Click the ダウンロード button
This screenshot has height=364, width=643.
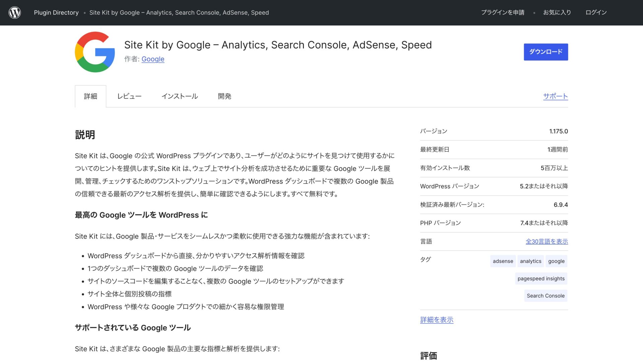pyautogui.click(x=545, y=52)
